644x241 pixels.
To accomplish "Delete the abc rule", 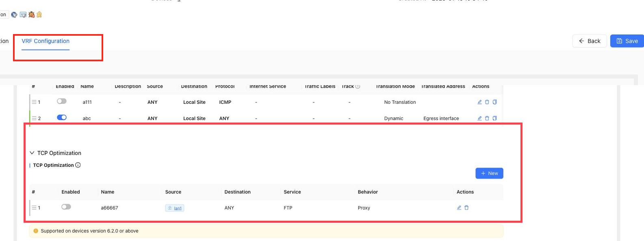I will click(x=487, y=118).
